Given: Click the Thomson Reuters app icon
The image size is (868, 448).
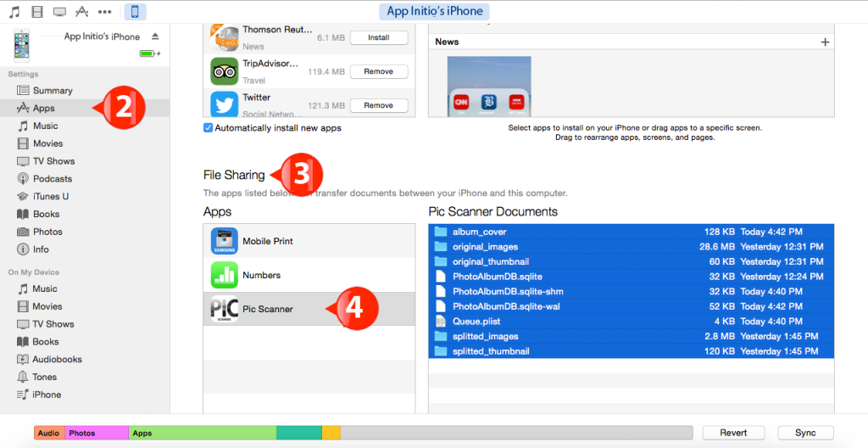Looking at the screenshot, I should 224,37.
